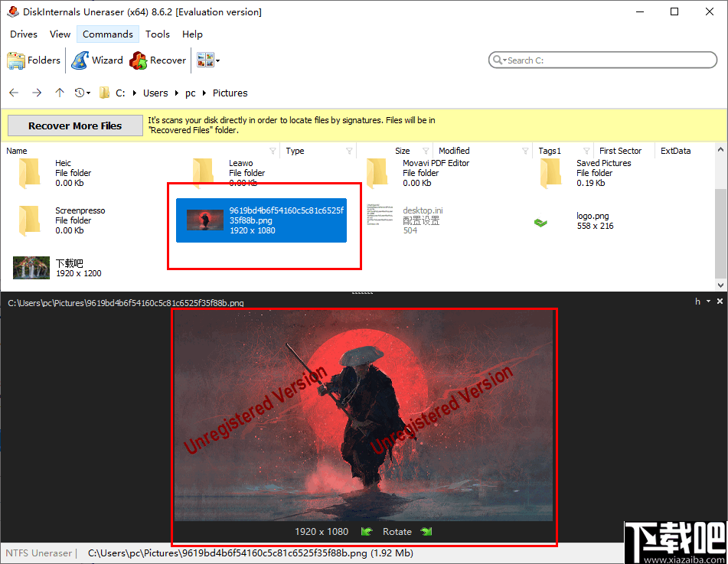Expand breadcrumb arrow after pc
Viewport: 728px width, 564px height.
coord(204,93)
